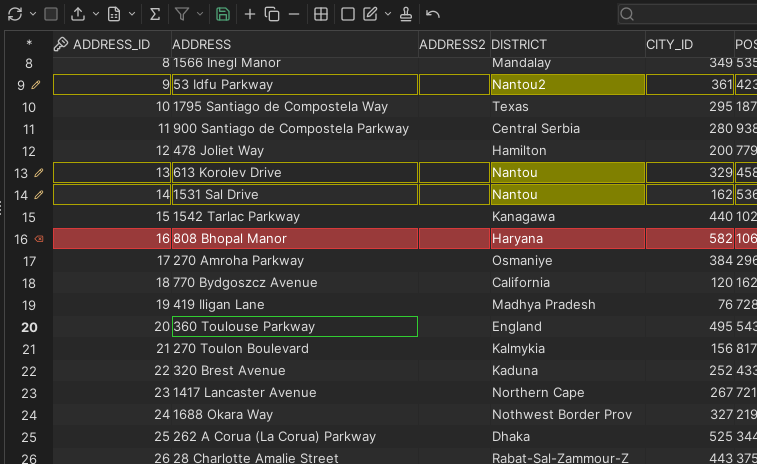
Task: Click the stop execution square button
Action: pos(51,14)
